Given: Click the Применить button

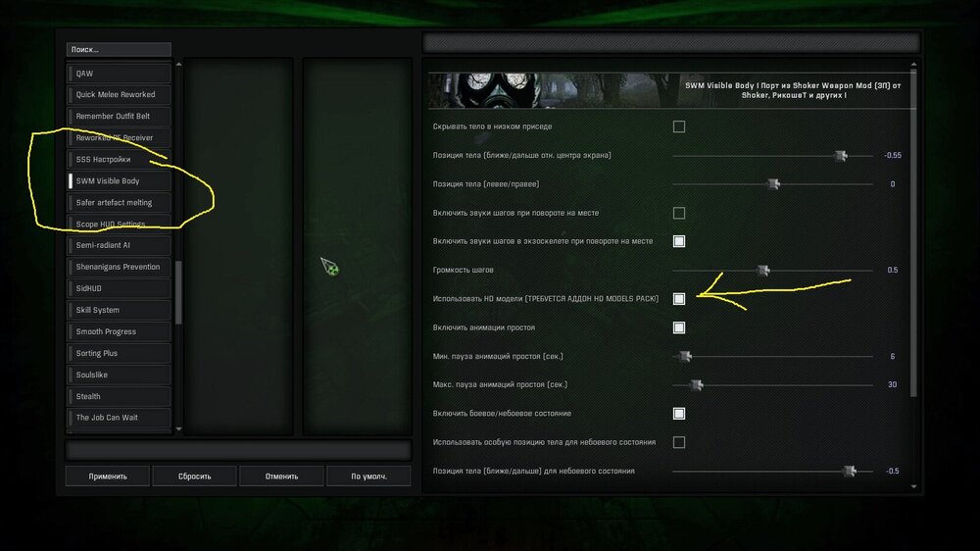Looking at the screenshot, I should click(108, 476).
